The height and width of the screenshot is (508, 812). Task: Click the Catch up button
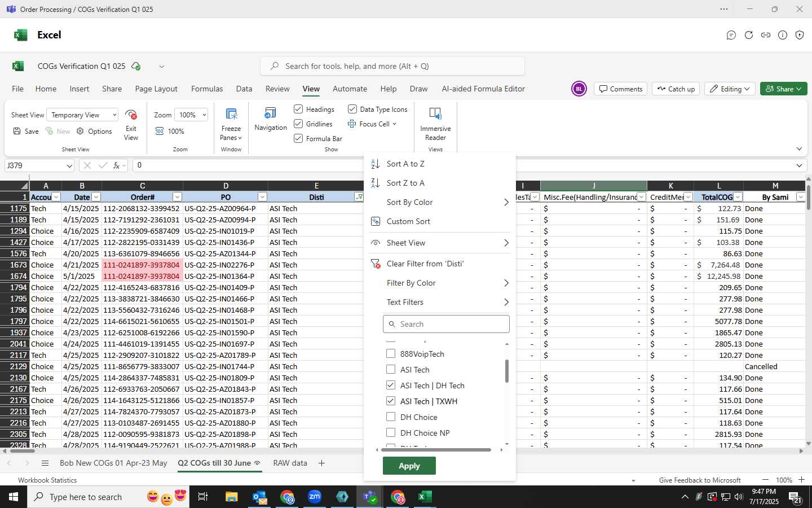[x=676, y=89]
